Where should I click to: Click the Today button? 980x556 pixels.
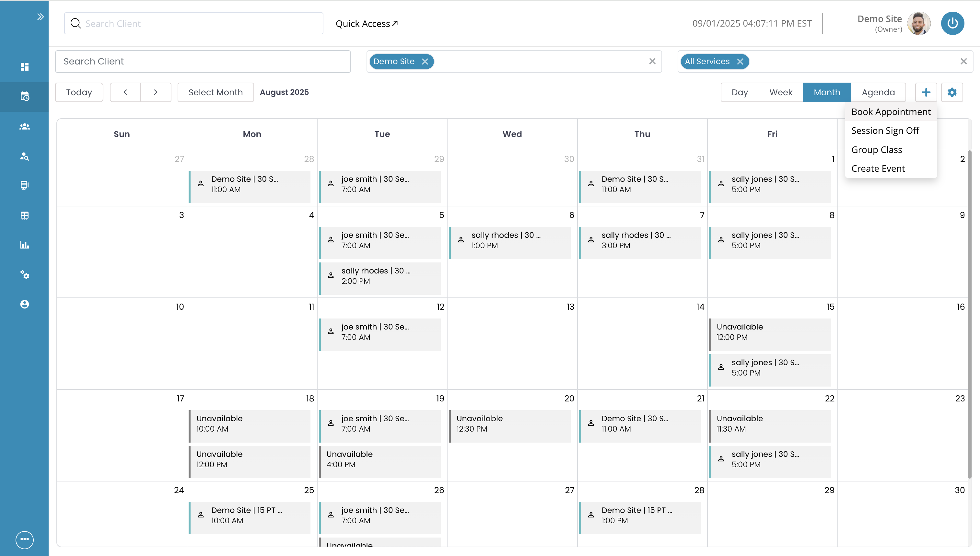[79, 92]
